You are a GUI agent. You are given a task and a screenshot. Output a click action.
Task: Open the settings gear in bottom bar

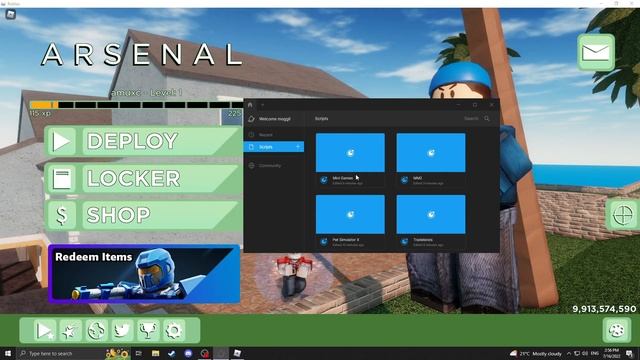tap(173, 330)
